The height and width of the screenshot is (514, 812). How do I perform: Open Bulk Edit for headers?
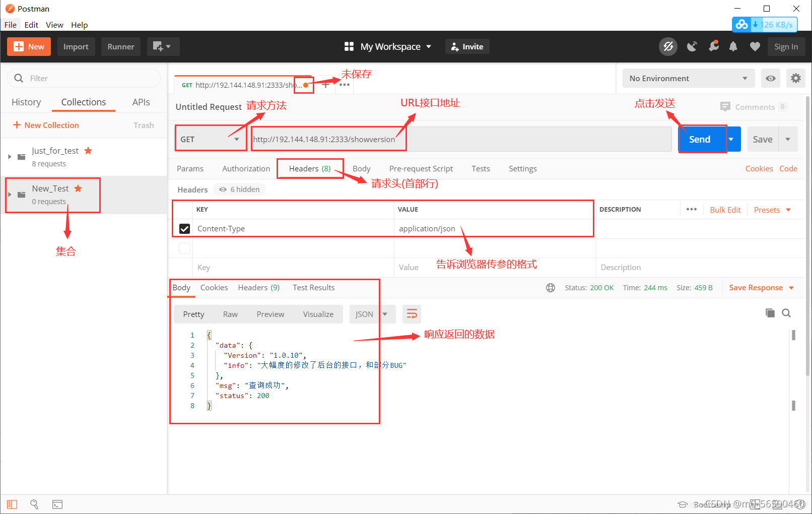tap(725, 210)
